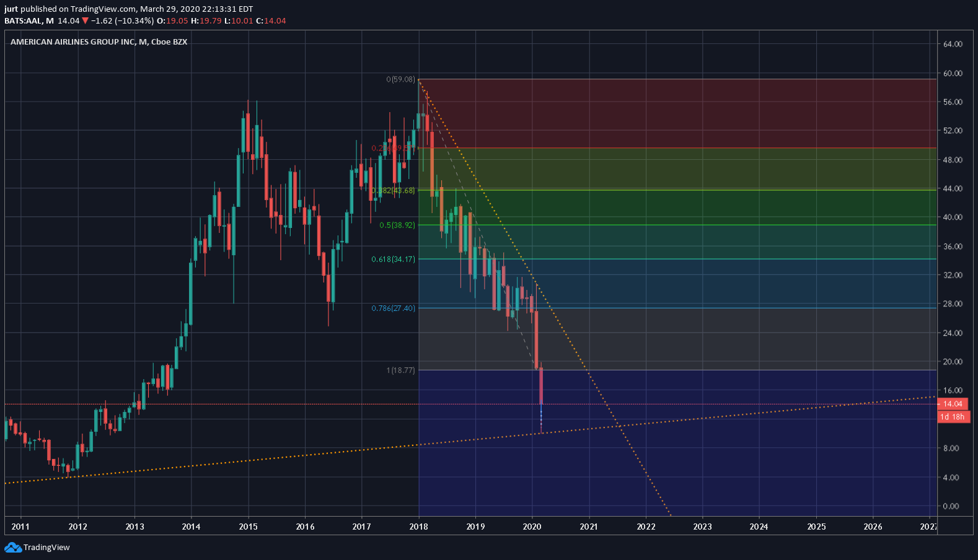The image size is (978, 560).
Task: Click the '36.00' price axis label
Action: (x=953, y=246)
